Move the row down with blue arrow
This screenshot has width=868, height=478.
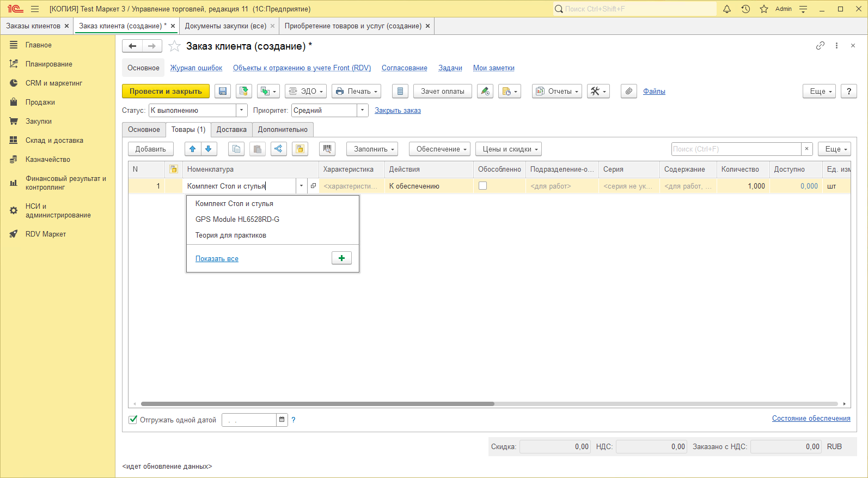tap(208, 149)
